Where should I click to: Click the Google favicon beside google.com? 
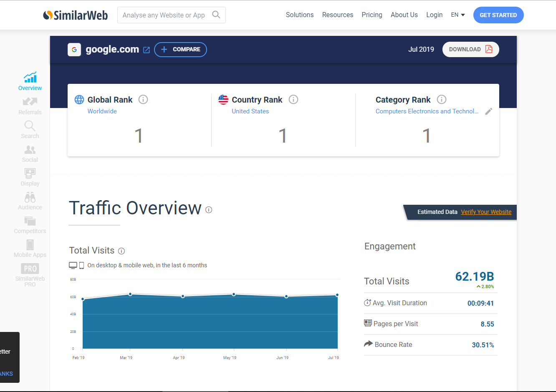click(74, 50)
